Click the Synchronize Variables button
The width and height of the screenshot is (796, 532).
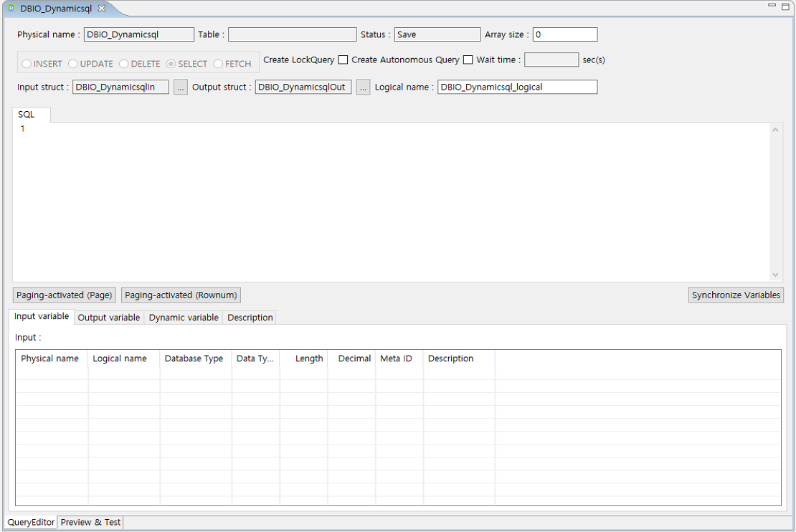736,295
